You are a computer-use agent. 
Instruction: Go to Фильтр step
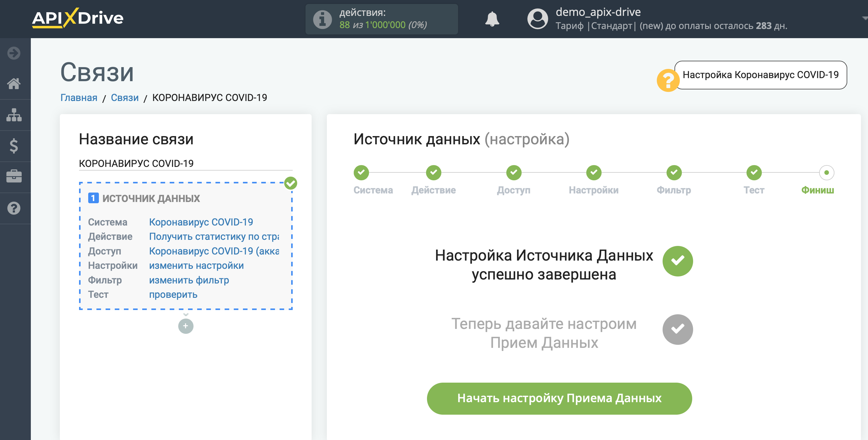pos(674,172)
